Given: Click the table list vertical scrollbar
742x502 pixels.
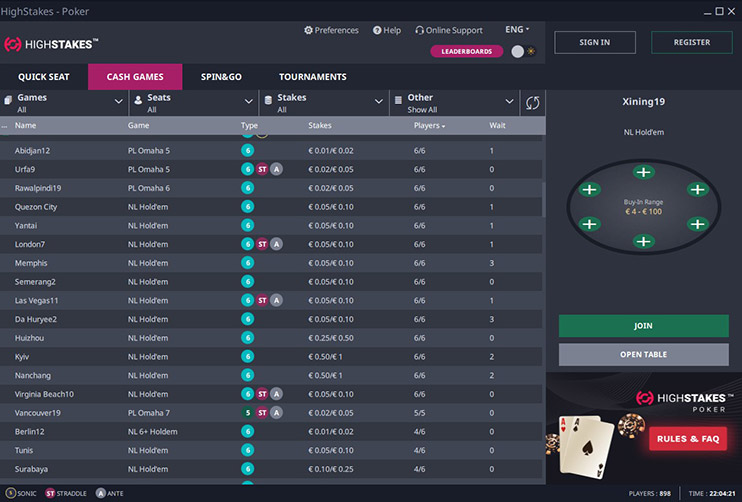Looking at the screenshot, I should click(x=544, y=199).
